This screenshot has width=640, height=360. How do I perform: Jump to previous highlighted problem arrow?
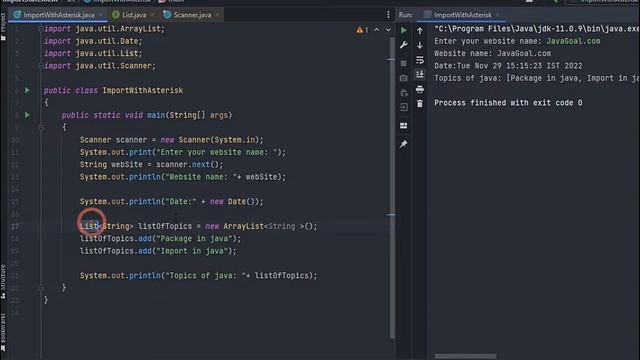pyautogui.click(x=377, y=29)
